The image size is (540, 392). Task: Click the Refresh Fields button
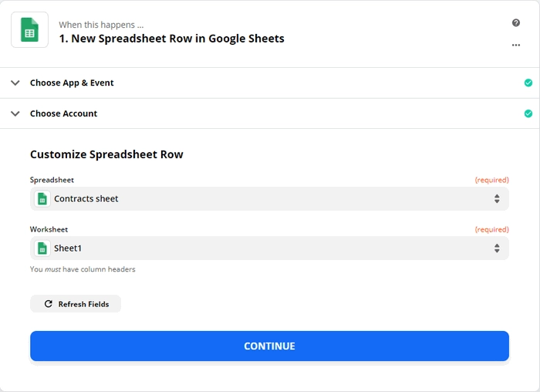click(76, 304)
